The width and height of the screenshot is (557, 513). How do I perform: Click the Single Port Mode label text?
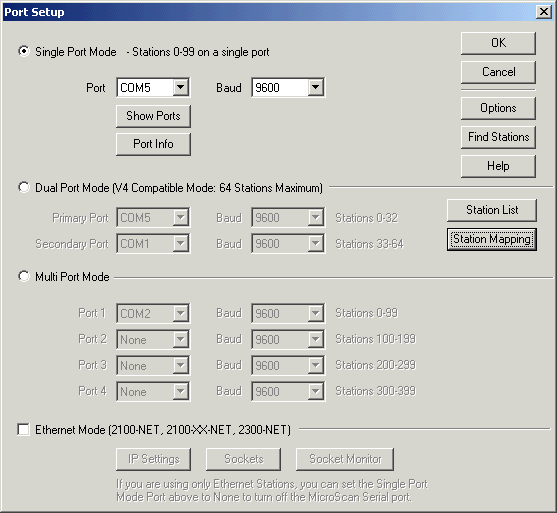click(x=76, y=52)
